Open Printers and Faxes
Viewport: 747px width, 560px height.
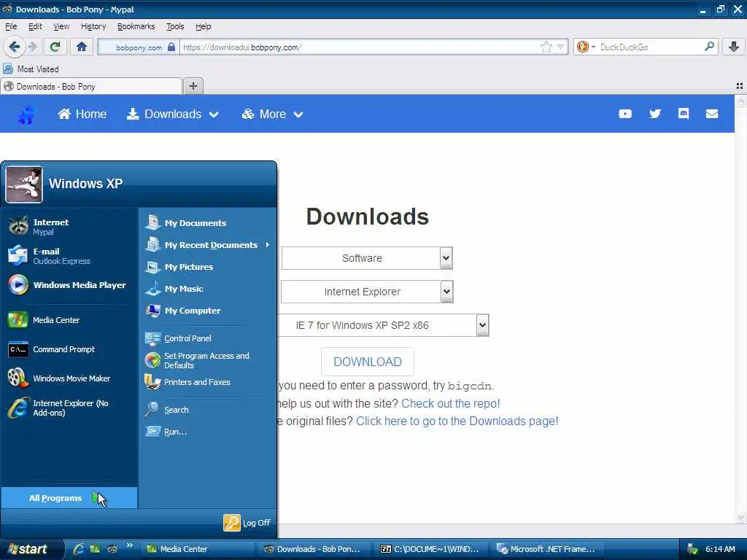208,382
